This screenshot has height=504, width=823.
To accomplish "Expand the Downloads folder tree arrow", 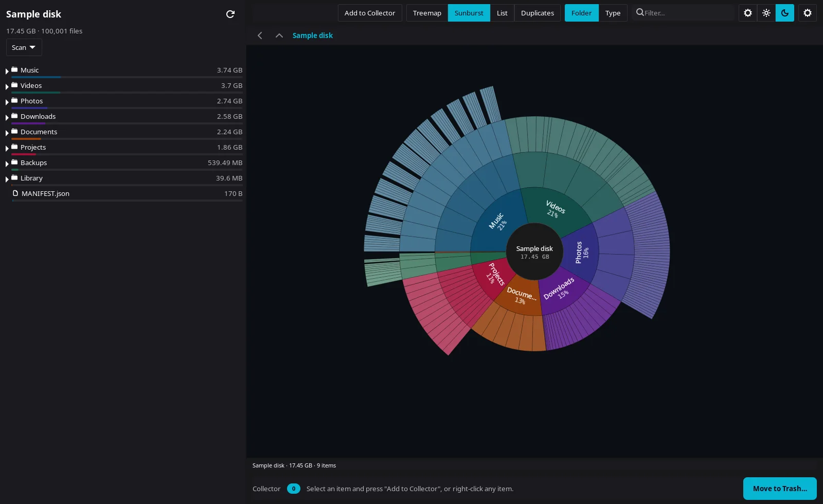I will point(7,117).
